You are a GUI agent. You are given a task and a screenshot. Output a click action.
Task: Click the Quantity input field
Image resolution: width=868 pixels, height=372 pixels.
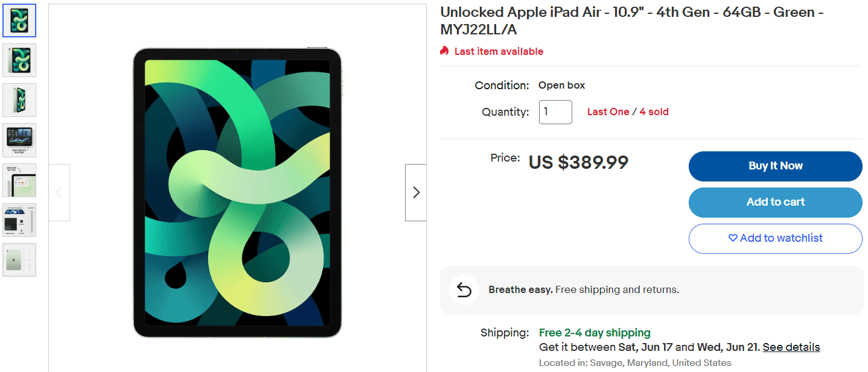click(555, 112)
